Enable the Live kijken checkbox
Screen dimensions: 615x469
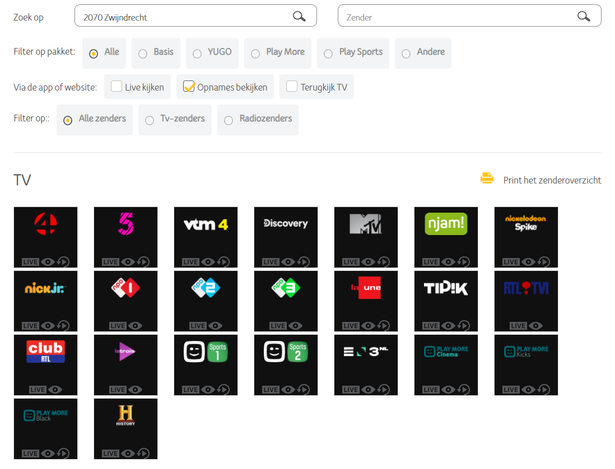click(x=118, y=87)
